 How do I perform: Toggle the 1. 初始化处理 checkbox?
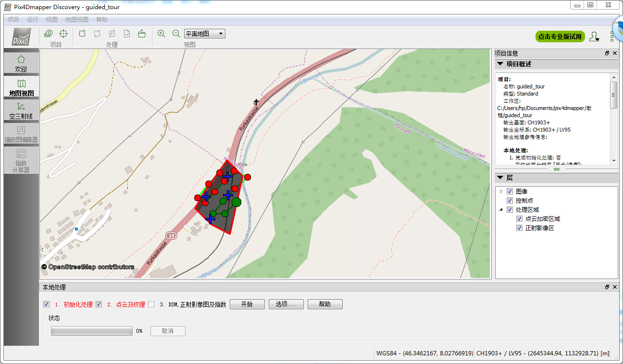(x=47, y=304)
